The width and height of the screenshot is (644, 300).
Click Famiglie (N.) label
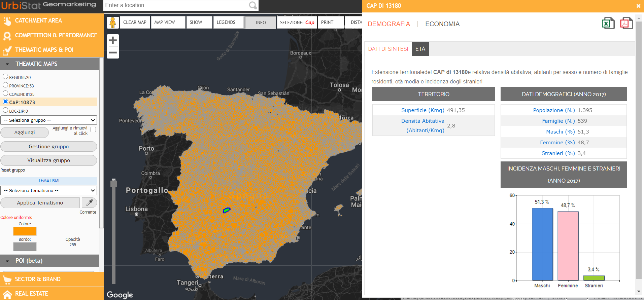558,121
